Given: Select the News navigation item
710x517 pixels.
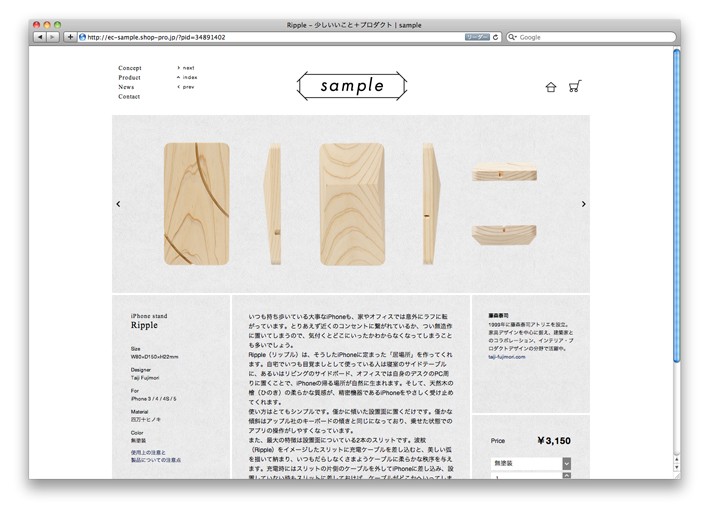Looking at the screenshot, I should coord(126,87).
